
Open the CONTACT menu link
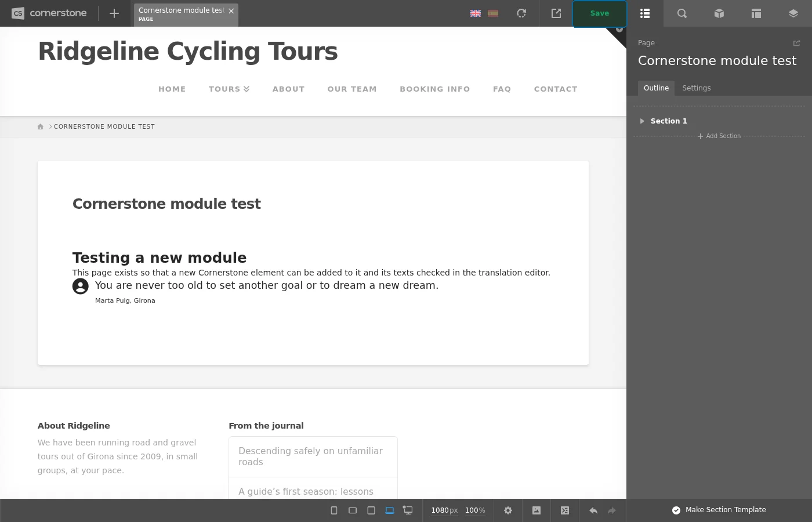coord(556,89)
